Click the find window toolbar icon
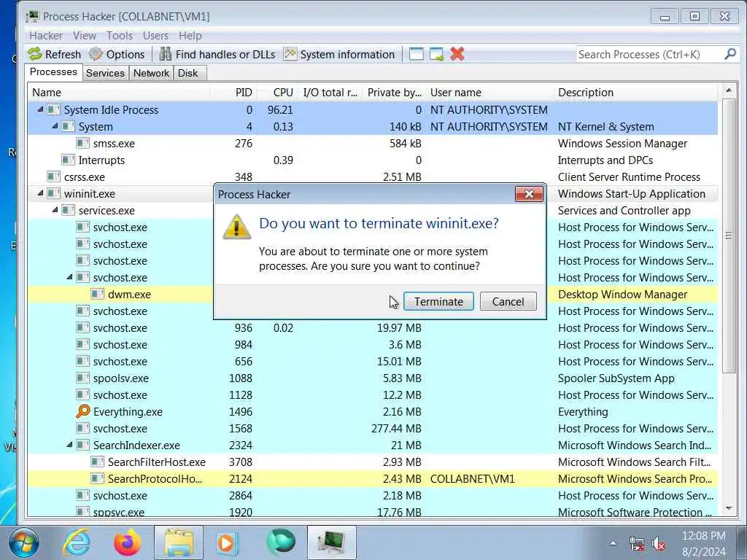The width and height of the screenshot is (747, 560). pyautogui.click(x=416, y=54)
